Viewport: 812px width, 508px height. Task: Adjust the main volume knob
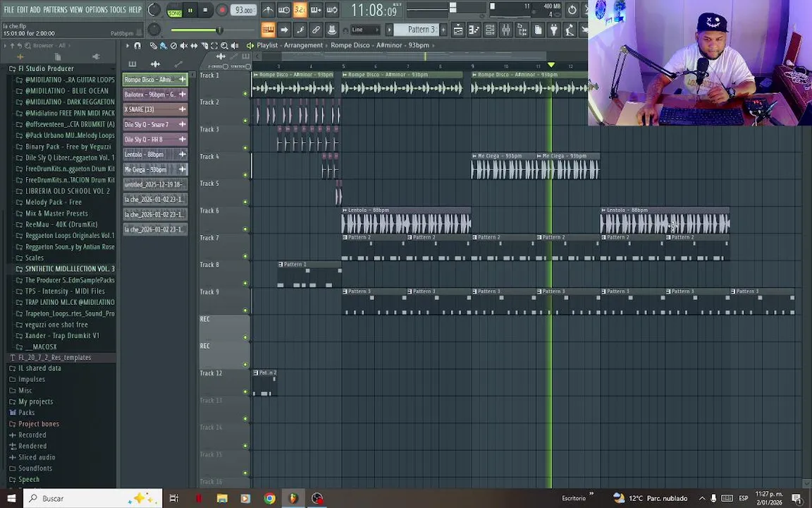coord(154,9)
